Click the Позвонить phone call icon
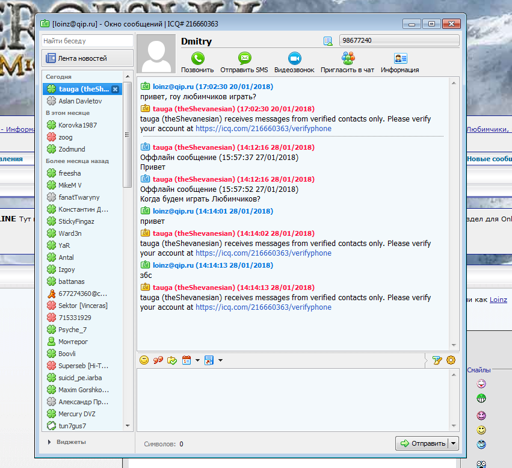This screenshot has height=468, width=512. point(197,59)
